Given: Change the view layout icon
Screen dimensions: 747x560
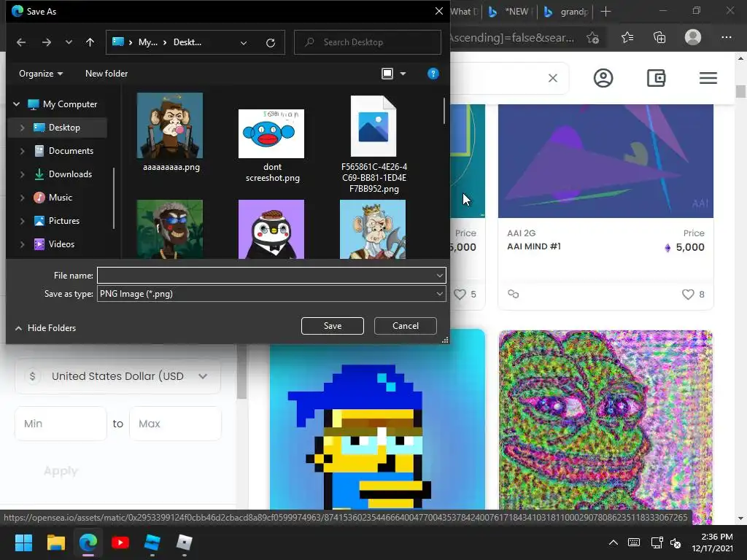Looking at the screenshot, I should pos(387,74).
